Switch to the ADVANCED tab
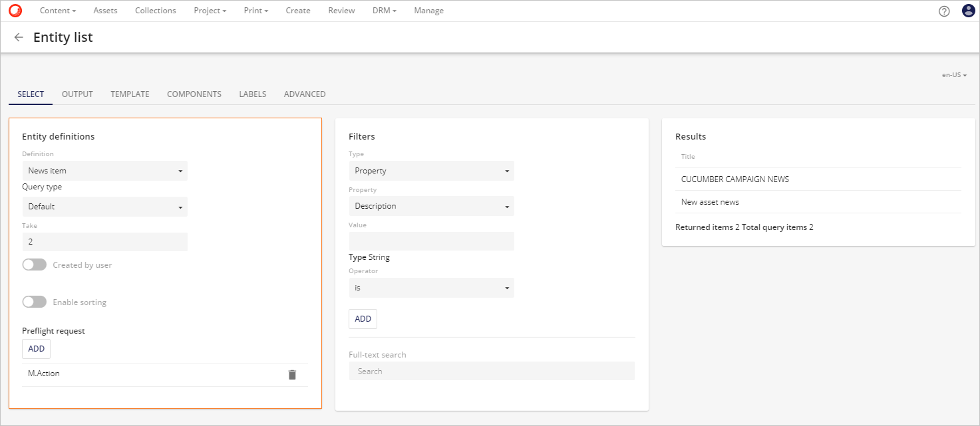Image resolution: width=980 pixels, height=426 pixels. 304,94
